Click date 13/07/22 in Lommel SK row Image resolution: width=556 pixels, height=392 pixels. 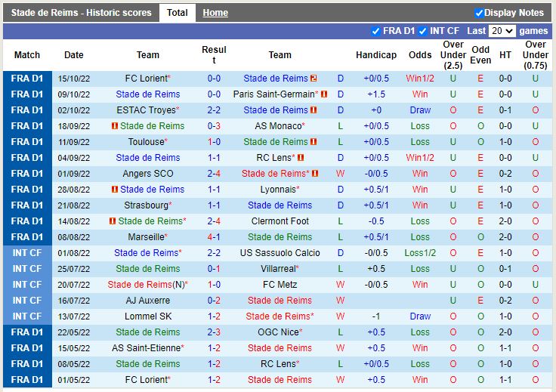(x=74, y=316)
